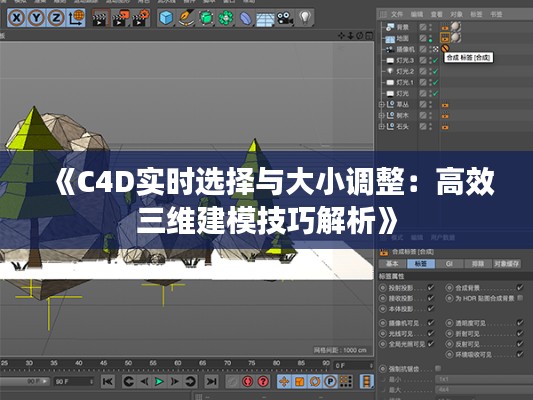533x400 pixels.
Task: Toggle the 合成背景 checkbox
Action: click(520, 288)
